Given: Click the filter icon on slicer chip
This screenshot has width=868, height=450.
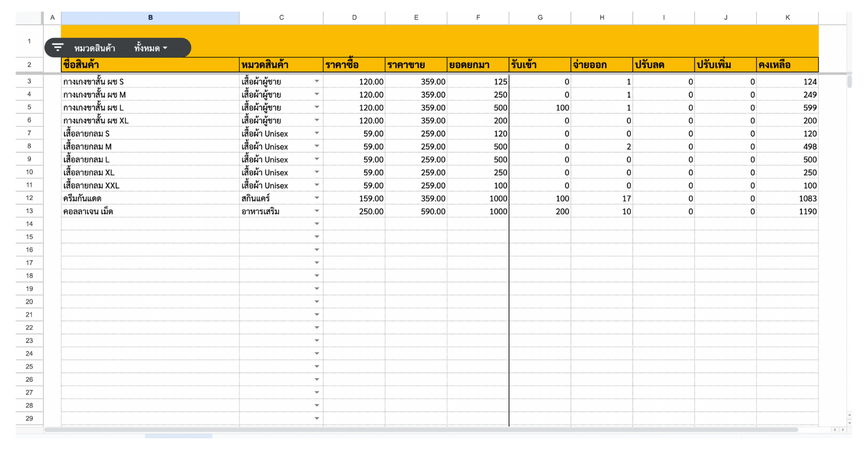Looking at the screenshot, I should [58, 48].
